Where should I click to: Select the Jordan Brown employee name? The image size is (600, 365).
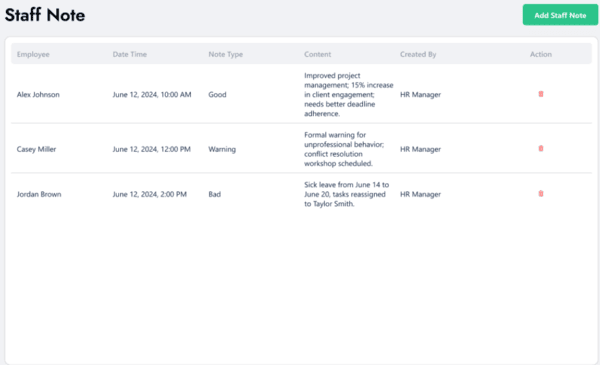point(39,194)
